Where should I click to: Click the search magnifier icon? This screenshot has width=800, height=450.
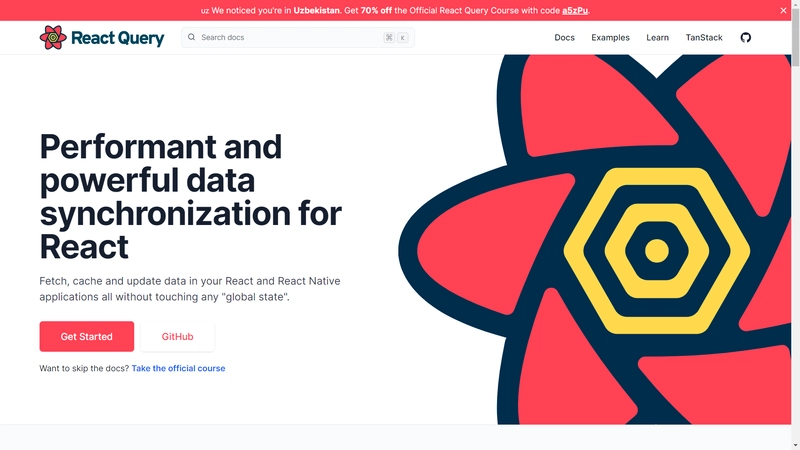coord(190,38)
